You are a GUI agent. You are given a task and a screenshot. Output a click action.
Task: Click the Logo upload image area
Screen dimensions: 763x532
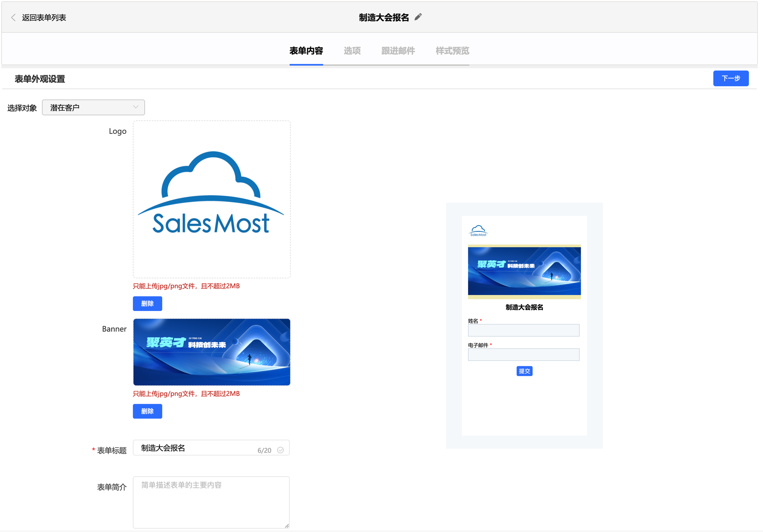(212, 199)
